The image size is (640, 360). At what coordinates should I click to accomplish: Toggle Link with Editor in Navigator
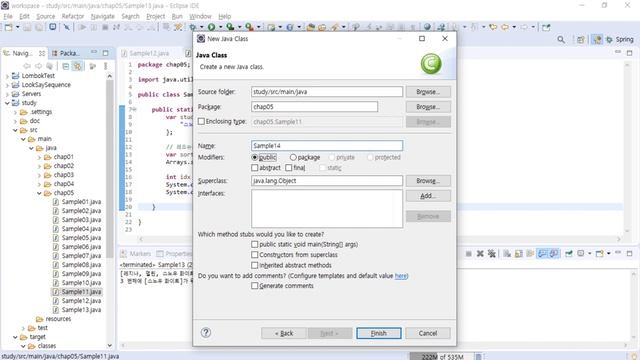77,66
